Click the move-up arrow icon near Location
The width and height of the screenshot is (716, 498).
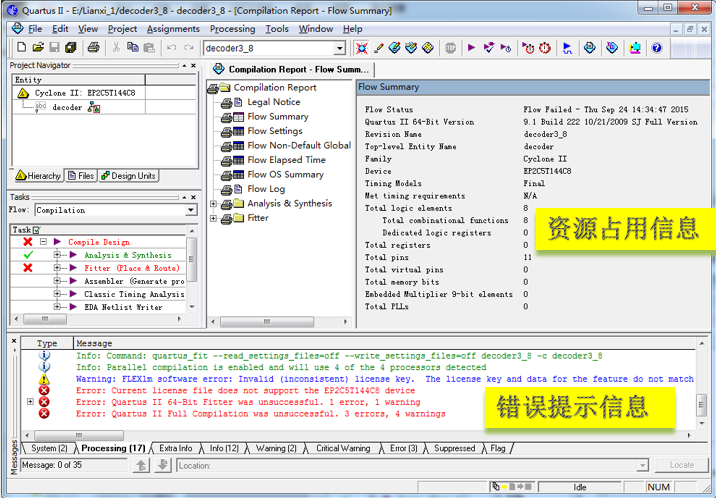pos(142,465)
